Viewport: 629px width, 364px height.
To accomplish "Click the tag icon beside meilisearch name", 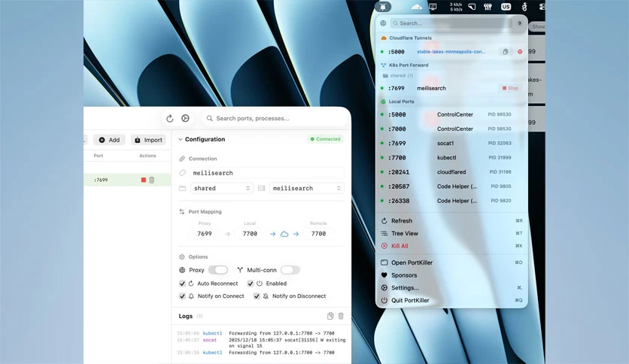I will [x=183, y=173].
